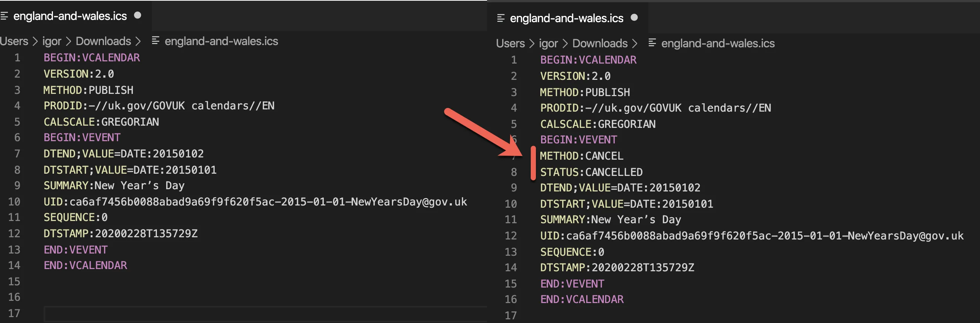Viewport: 980px width, 323px height.
Task: Close unsaved tab via dot in left editor
Action: tap(138, 15)
